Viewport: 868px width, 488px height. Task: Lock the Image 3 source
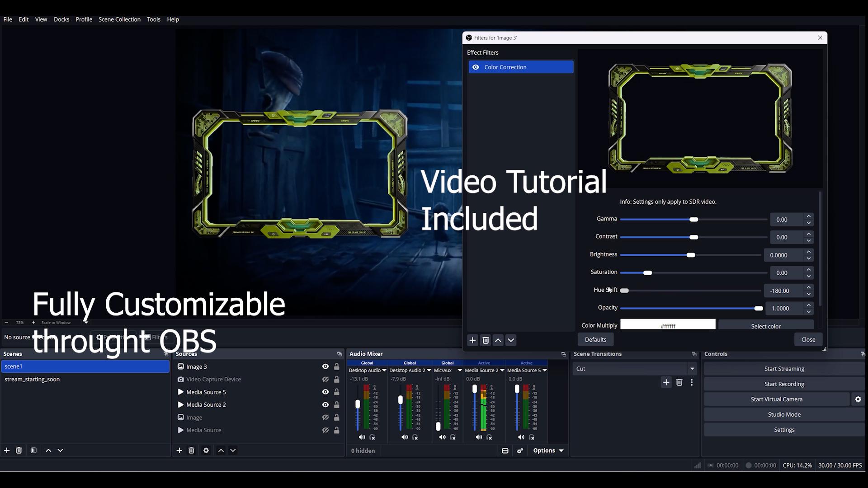click(337, 367)
